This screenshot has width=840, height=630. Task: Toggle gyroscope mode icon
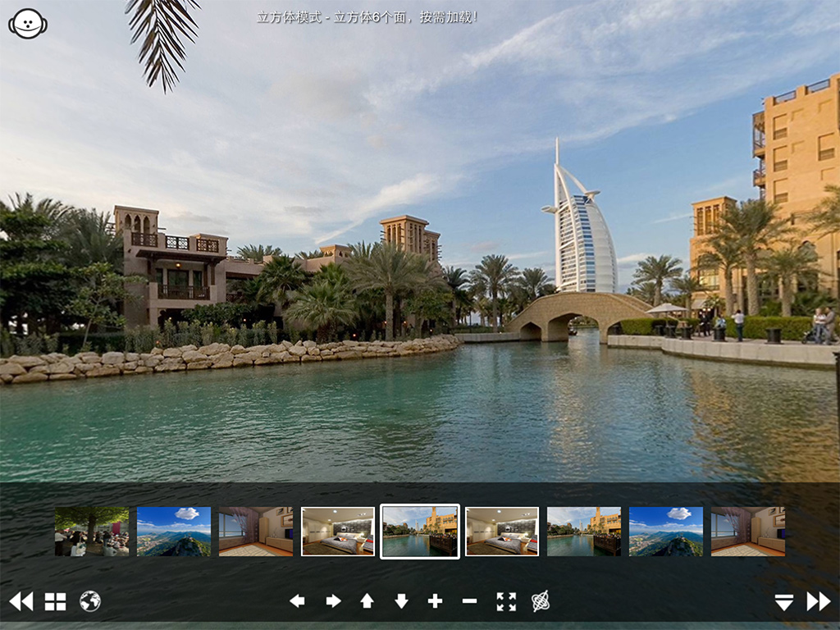[x=541, y=601]
